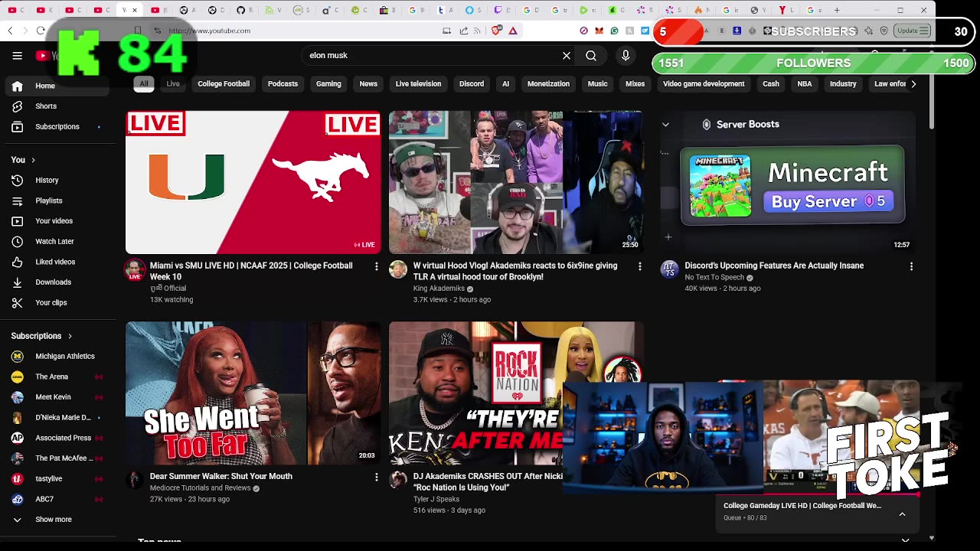The width and height of the screenshot is (980, 551).
Task: Play the Miami vs SMU live thumbnail
Action: [253, 182]
